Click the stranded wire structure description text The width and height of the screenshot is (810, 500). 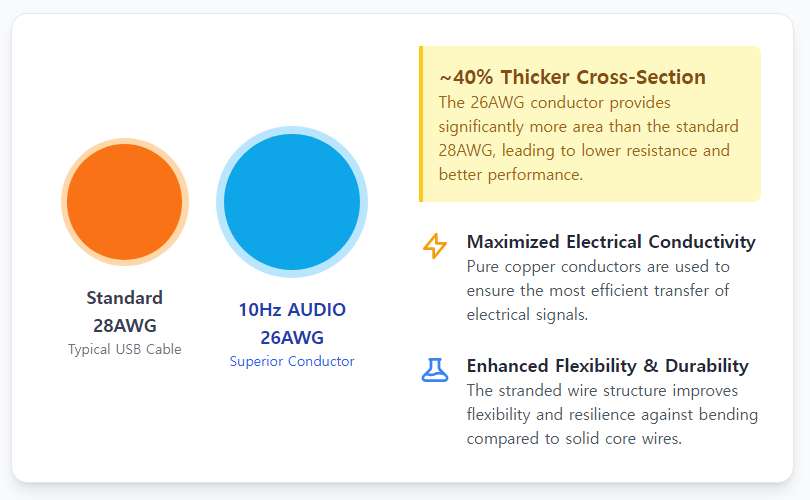coord(612,414)
